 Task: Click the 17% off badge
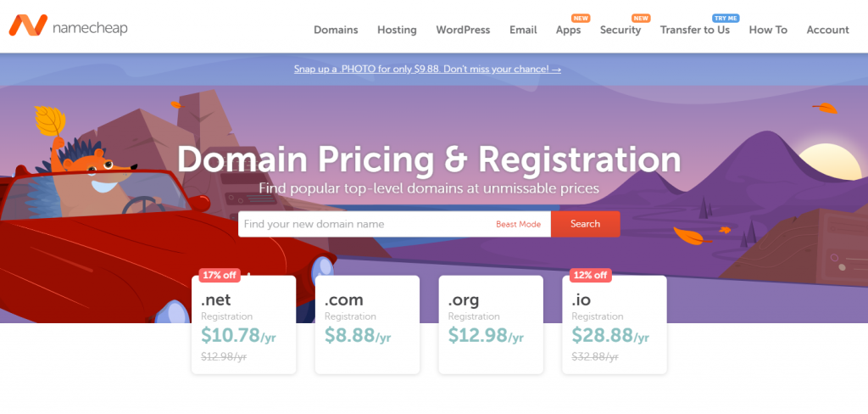(220, 275)
